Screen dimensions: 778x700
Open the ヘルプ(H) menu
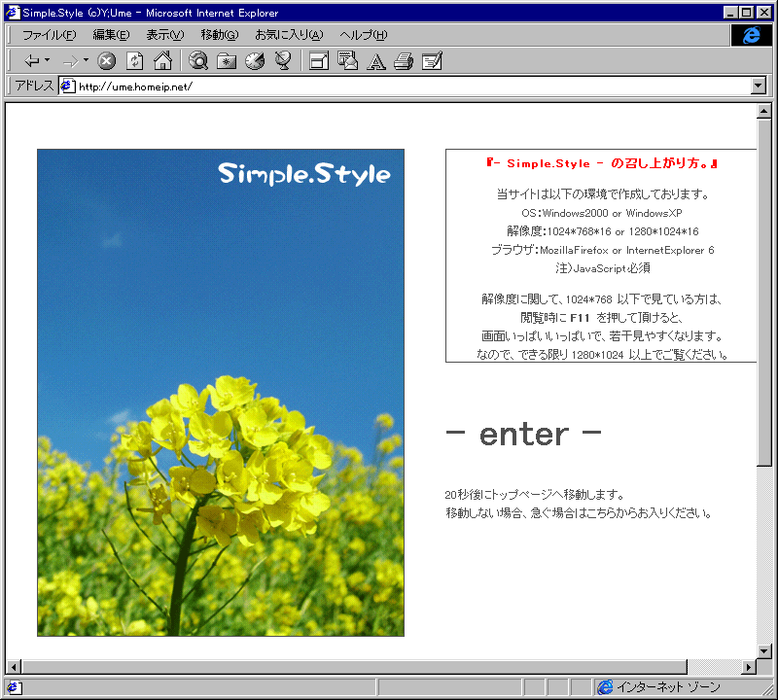tap(363, 35)
